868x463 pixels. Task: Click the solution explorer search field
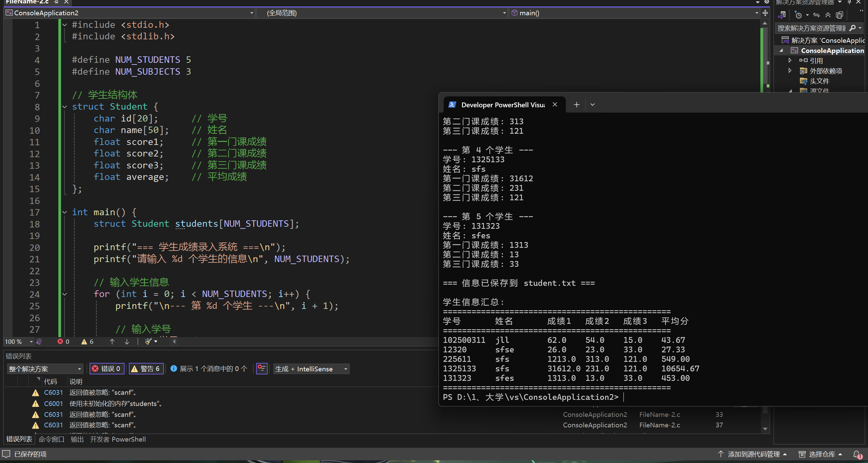coord(811,28)
